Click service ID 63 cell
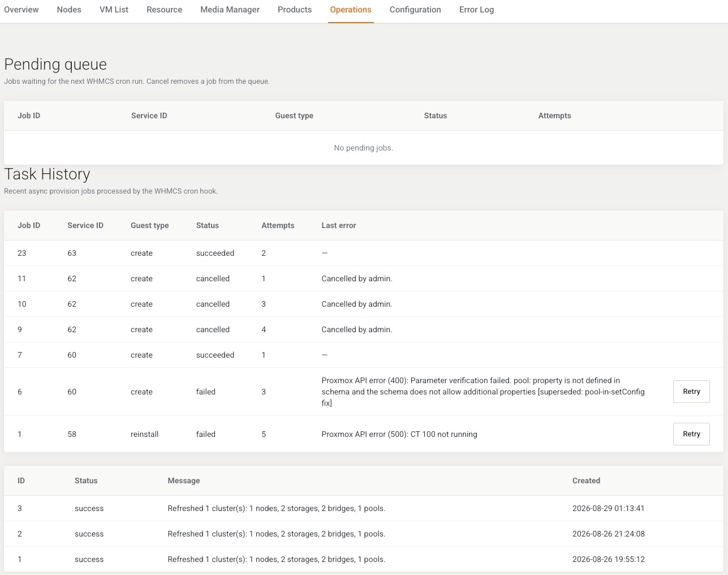728x575 pixels. click(72, 253)
